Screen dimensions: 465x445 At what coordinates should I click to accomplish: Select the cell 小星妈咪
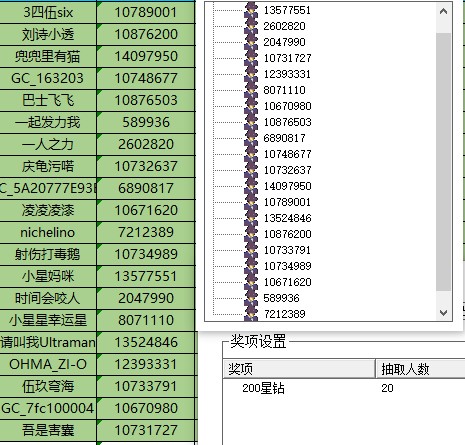[x=48, y=276]
